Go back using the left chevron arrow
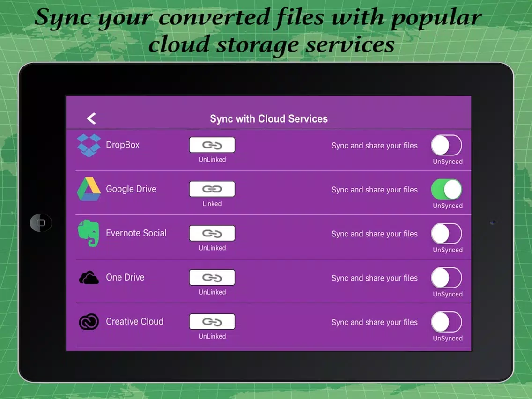The width and height of the screenshot is (532, 399). pos(91,118)
